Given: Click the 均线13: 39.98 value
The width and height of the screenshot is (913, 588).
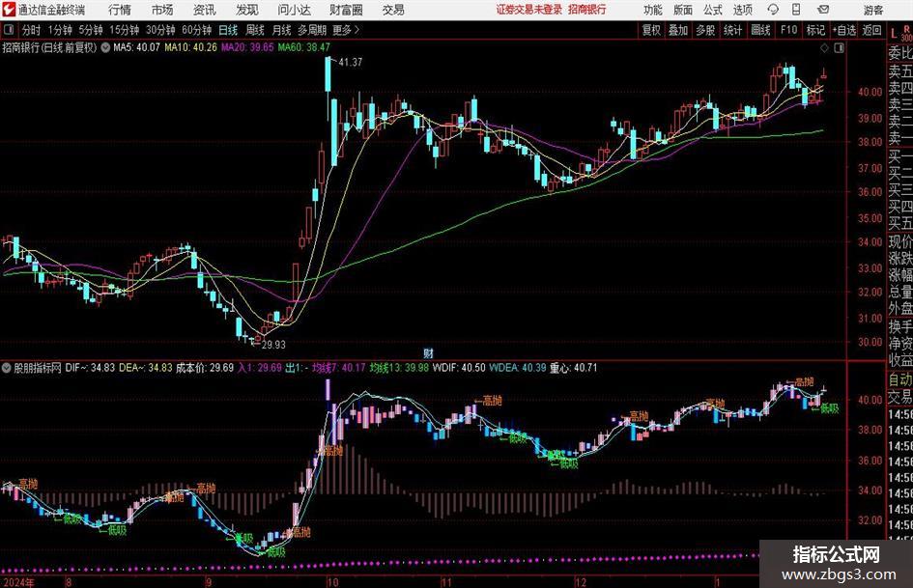Looking at the screenshot, I should click(399, 368).
